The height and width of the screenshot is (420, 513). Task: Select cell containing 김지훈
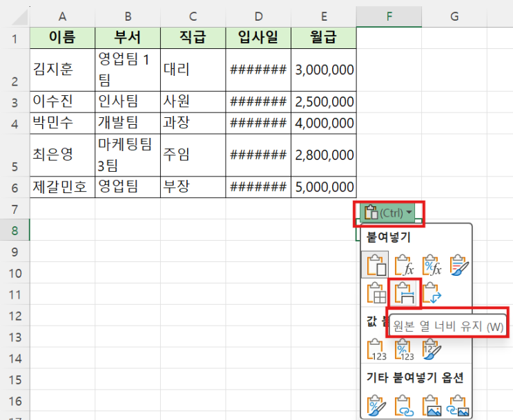(x=62, y=70)
